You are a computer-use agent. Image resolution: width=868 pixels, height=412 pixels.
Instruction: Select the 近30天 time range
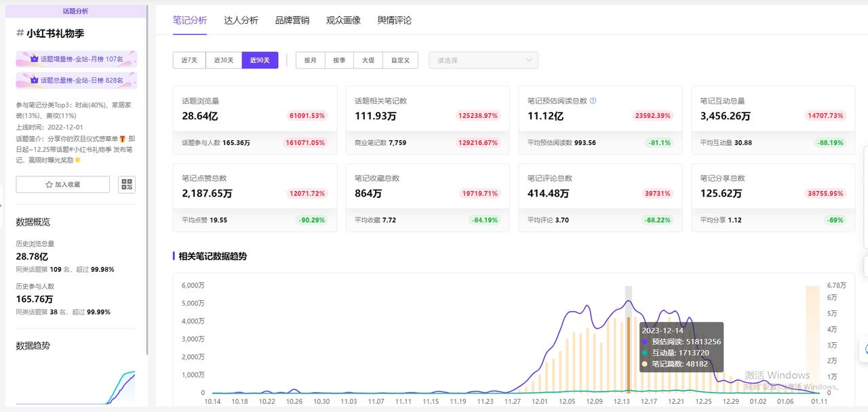(x=224, y=60)
